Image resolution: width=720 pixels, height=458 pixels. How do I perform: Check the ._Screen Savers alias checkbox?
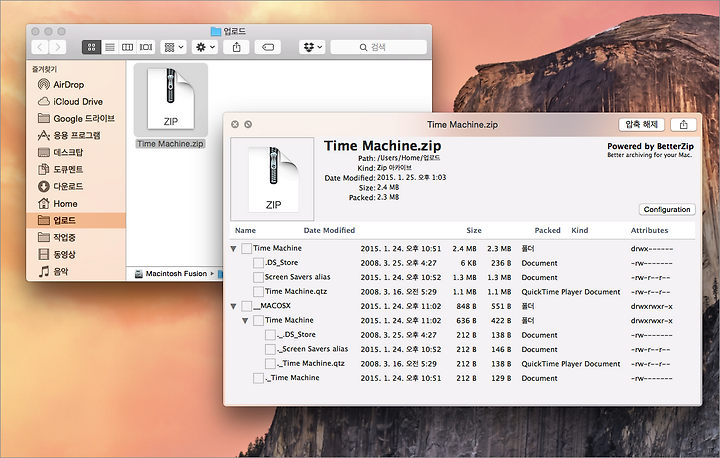point(270,350)
